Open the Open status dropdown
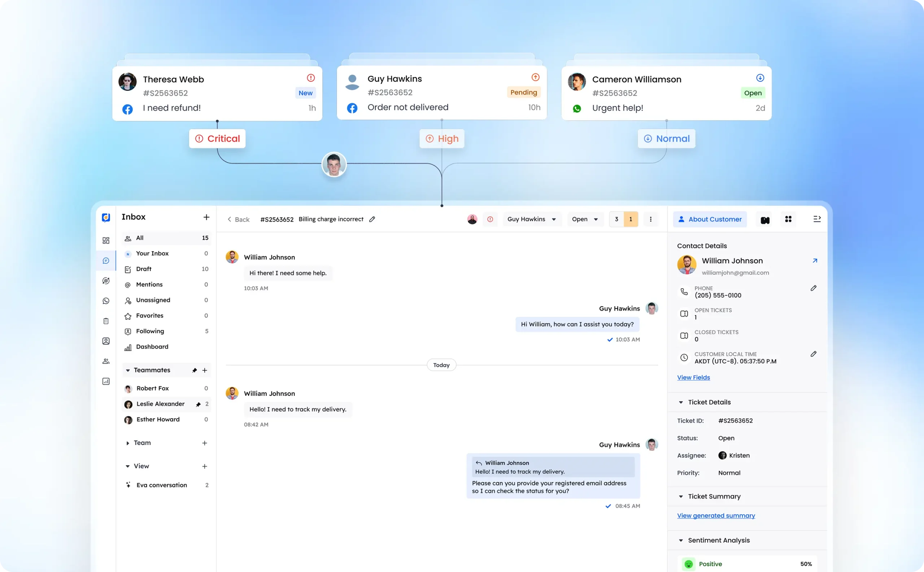This screenshot has height=572, width=924. pyautogui.click(x=585, y=219)
